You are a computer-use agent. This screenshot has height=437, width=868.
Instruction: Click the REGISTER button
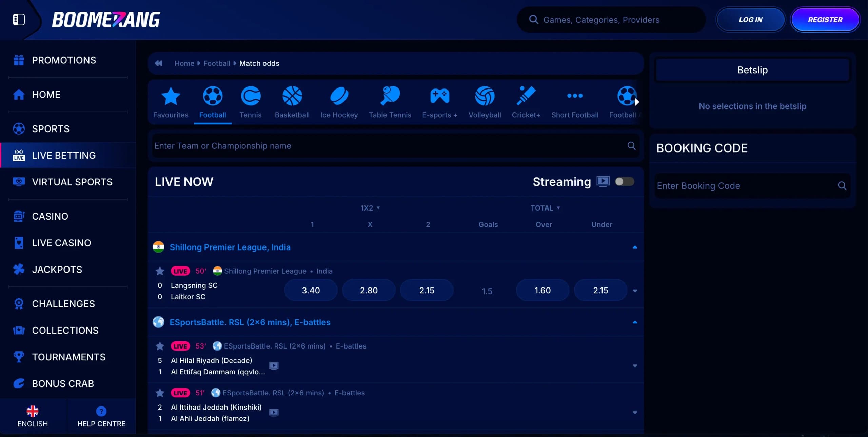tap(825, 19)
